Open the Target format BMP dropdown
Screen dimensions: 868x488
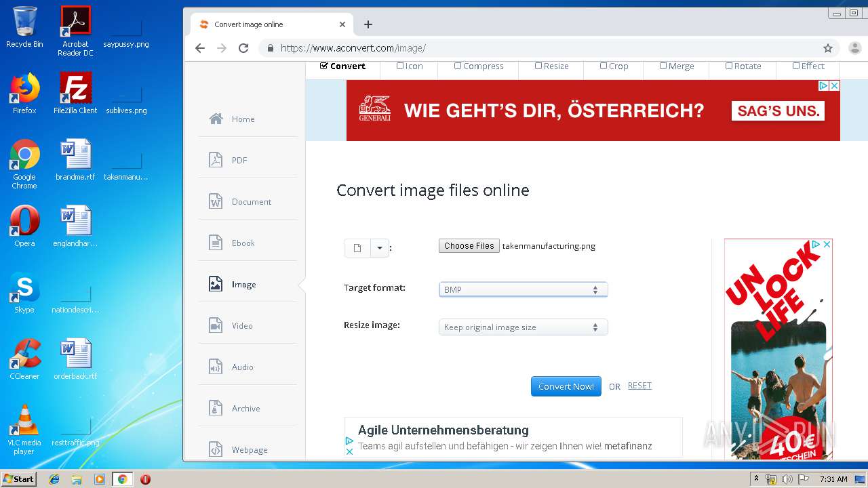(524, 289)
